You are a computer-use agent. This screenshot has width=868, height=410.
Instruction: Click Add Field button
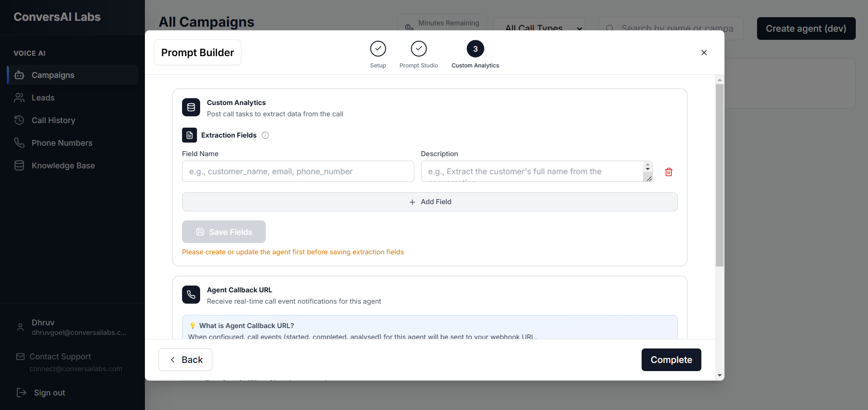430,202
